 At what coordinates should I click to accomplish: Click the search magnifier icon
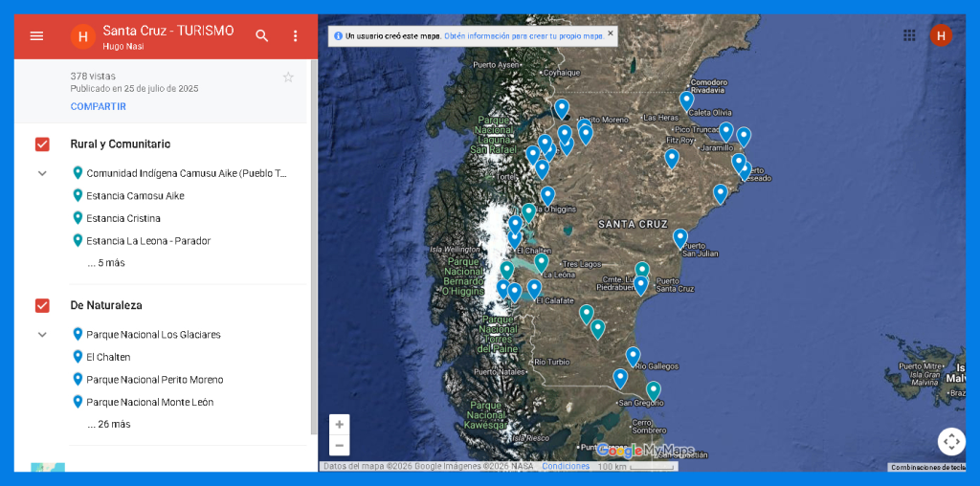tap(262, 36)
